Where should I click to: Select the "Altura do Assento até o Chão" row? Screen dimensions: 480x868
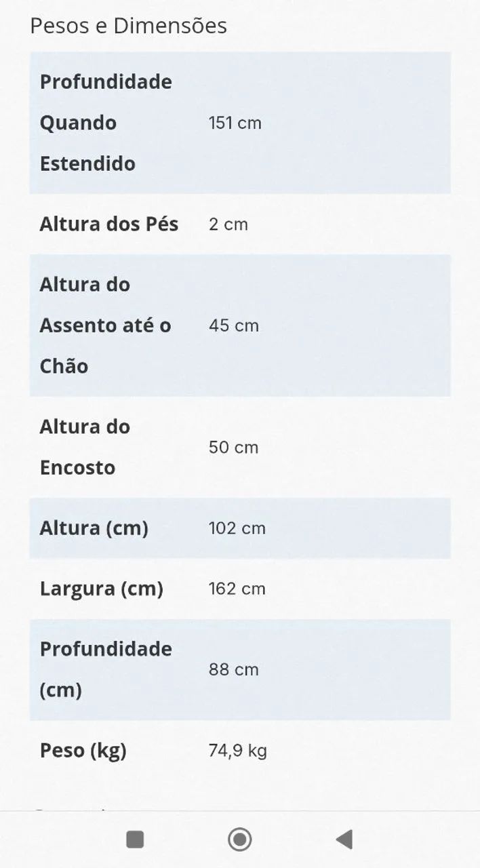(105, 325)
